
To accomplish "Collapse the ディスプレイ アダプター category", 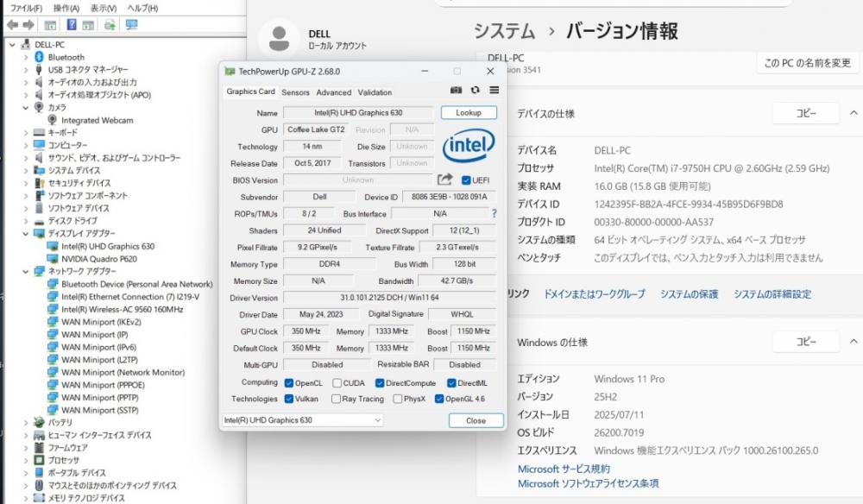I will point(25,233).
